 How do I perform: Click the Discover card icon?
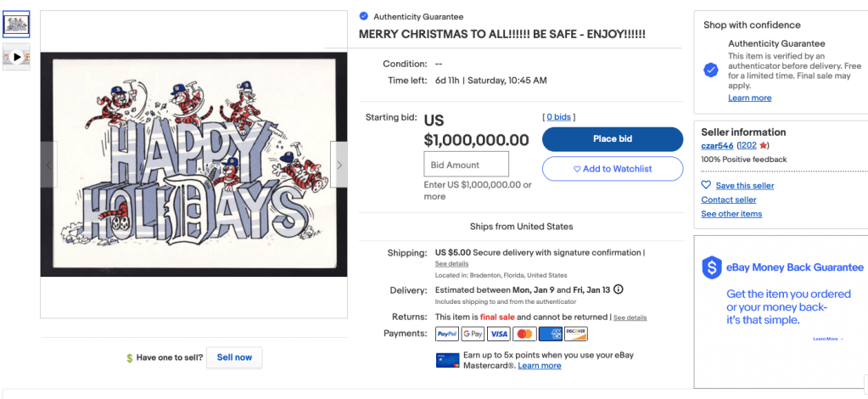click(x=576, y=334)
